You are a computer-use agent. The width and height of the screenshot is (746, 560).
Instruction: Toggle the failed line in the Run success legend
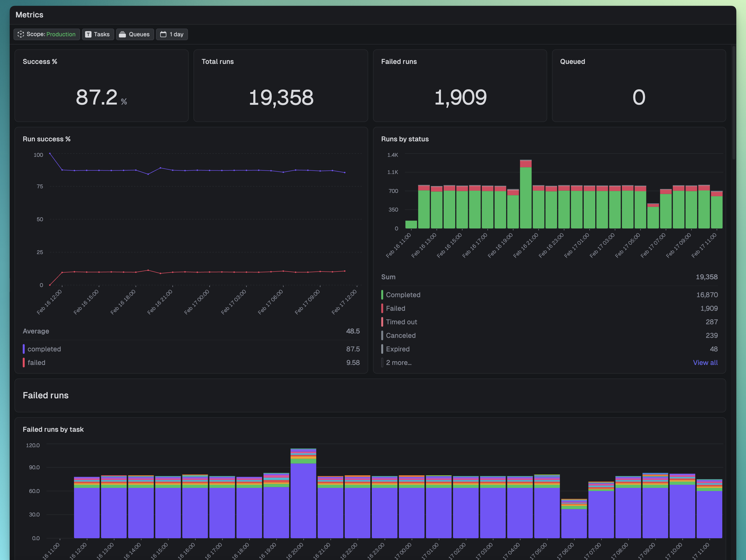(x=36, y=362)
